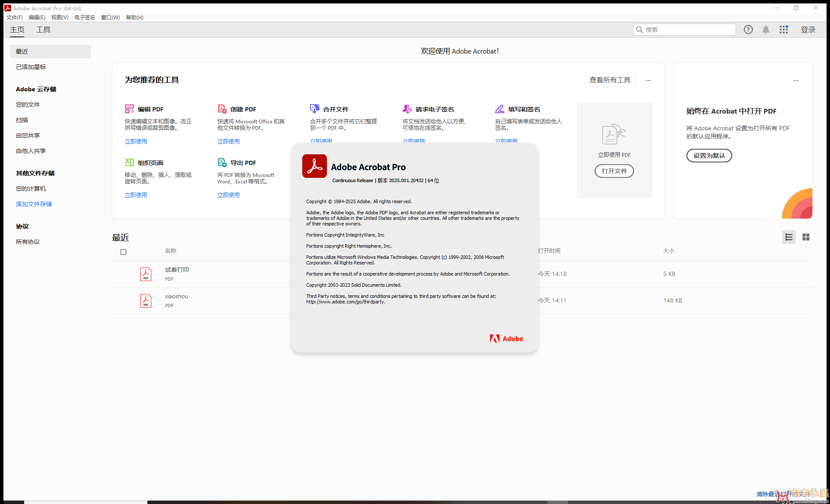Click the 大小 column header
The image size is (830, 504).
669,251
